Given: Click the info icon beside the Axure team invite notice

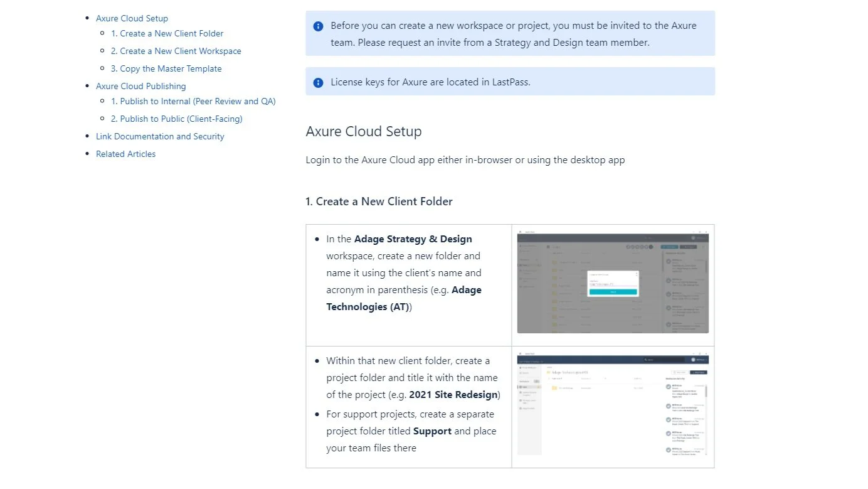Looking at the screenshot, I should [x=318, y=26].
